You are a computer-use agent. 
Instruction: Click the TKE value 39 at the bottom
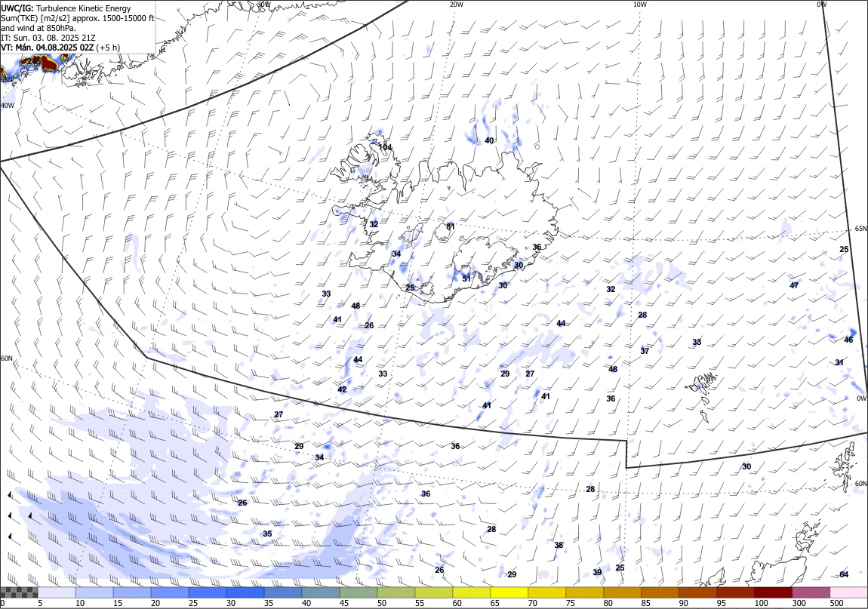coord(597,573)
